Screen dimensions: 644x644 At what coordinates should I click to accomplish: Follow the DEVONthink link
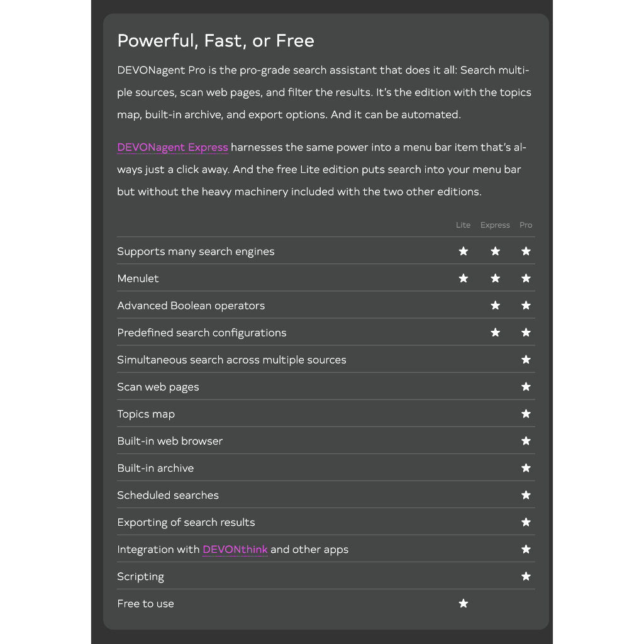(x=235, y=550)
